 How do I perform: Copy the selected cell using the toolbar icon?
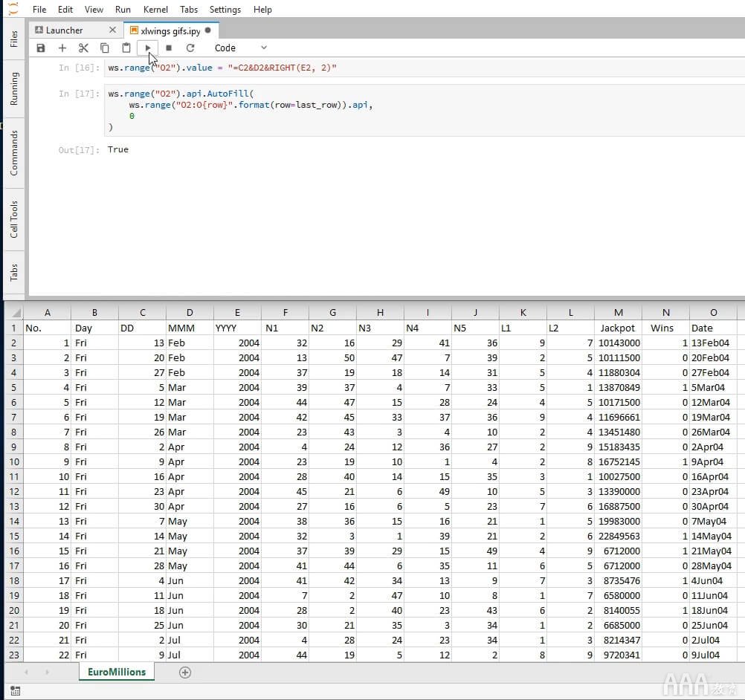(105, 48)
